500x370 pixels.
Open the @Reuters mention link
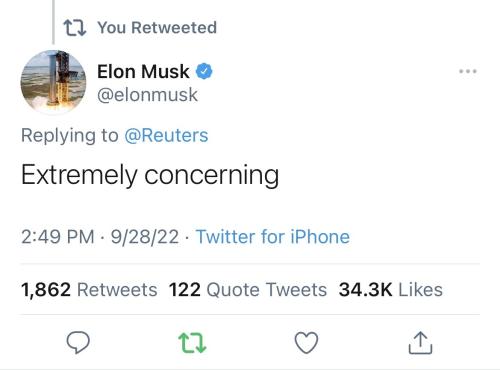point(166,136)
